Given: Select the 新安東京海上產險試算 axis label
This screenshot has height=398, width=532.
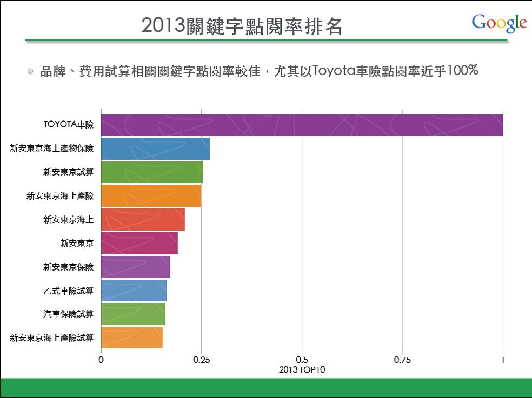Looking at the screenshot, I should (51, 338).
